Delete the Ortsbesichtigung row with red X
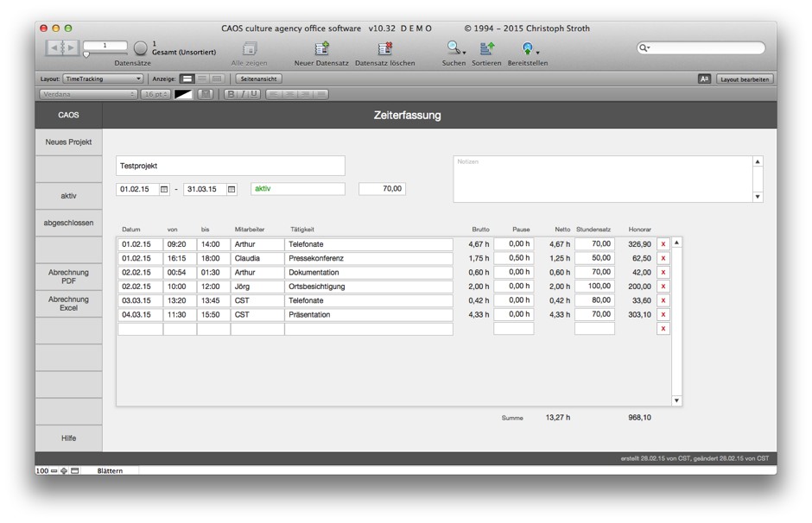 (663, 286)
